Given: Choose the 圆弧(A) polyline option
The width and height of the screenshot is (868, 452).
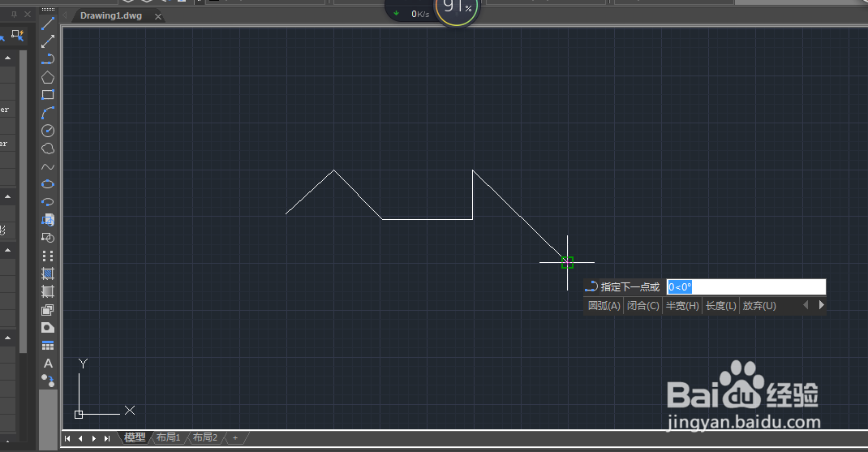Looking at the screenshot, I should tap(604, 306).
